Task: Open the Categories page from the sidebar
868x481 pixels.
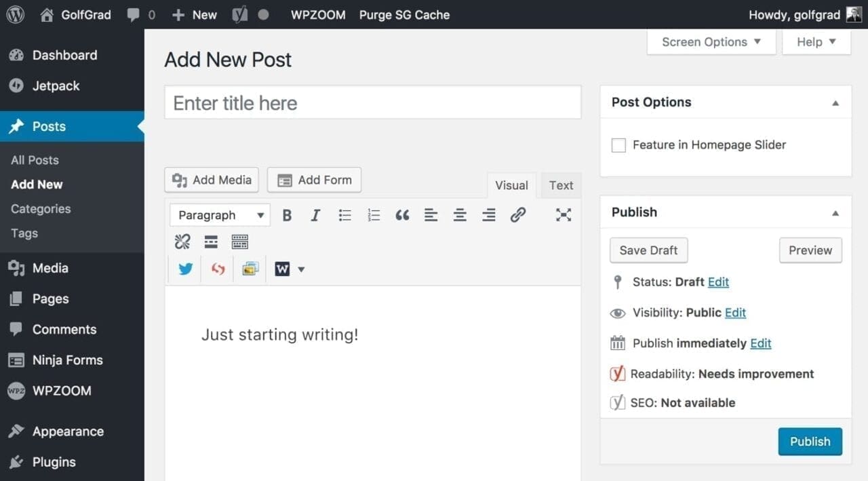Action: [40, 208]
